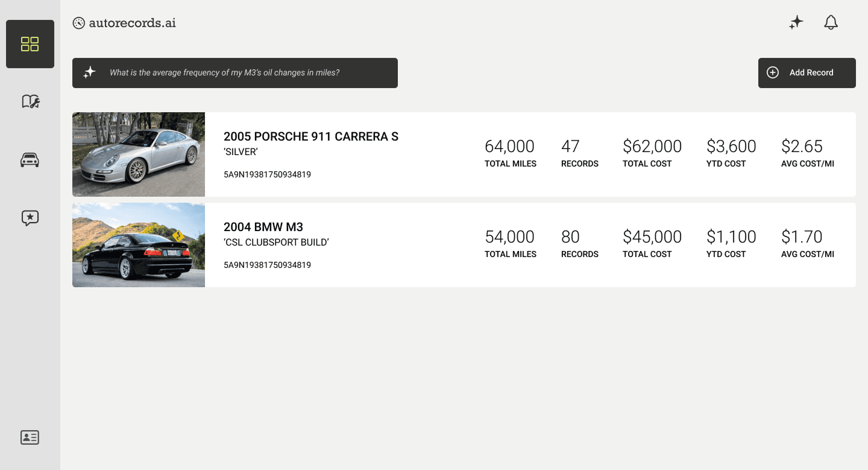Click the $1,100 YTD COST stat for the M3
Screen dimensions: 868x470
pyautogui.click(x=731, y=243)
